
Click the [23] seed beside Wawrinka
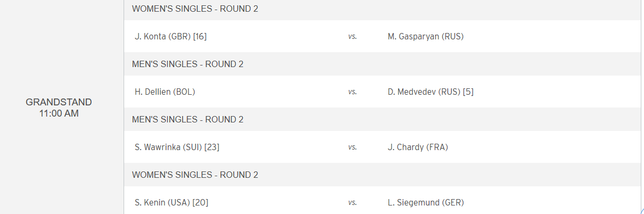[x=212, y=147]
